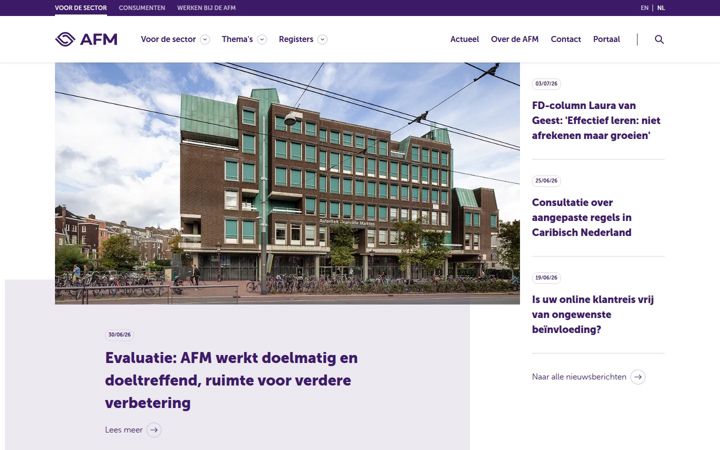Viewport: 720px width, 450px height.
Task: Expand the Registers dropdown chevron
Action: pos(322,39)
